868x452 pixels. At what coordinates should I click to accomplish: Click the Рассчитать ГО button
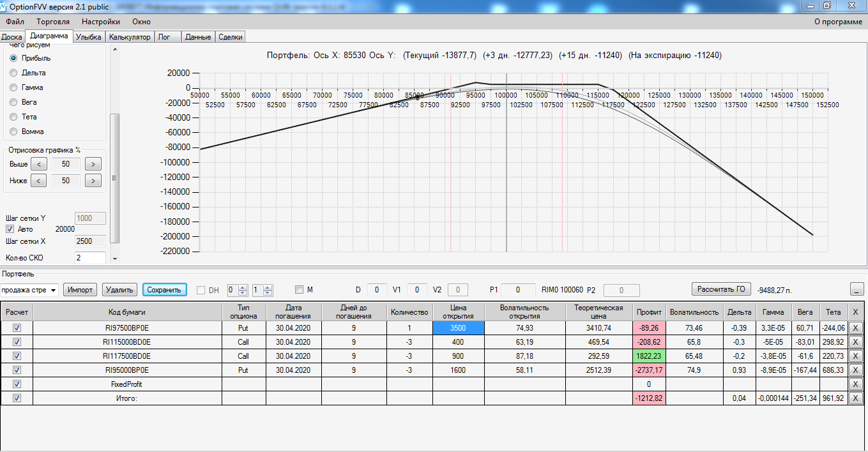tap(721, 289)
